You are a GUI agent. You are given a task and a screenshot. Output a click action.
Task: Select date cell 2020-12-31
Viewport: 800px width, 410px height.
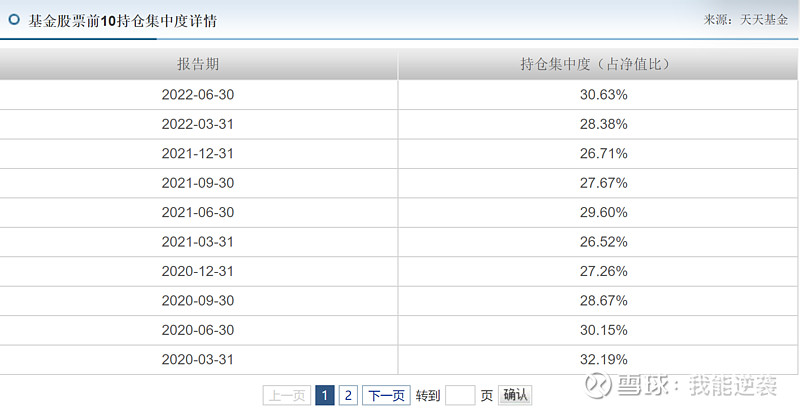tap(198, 271)
